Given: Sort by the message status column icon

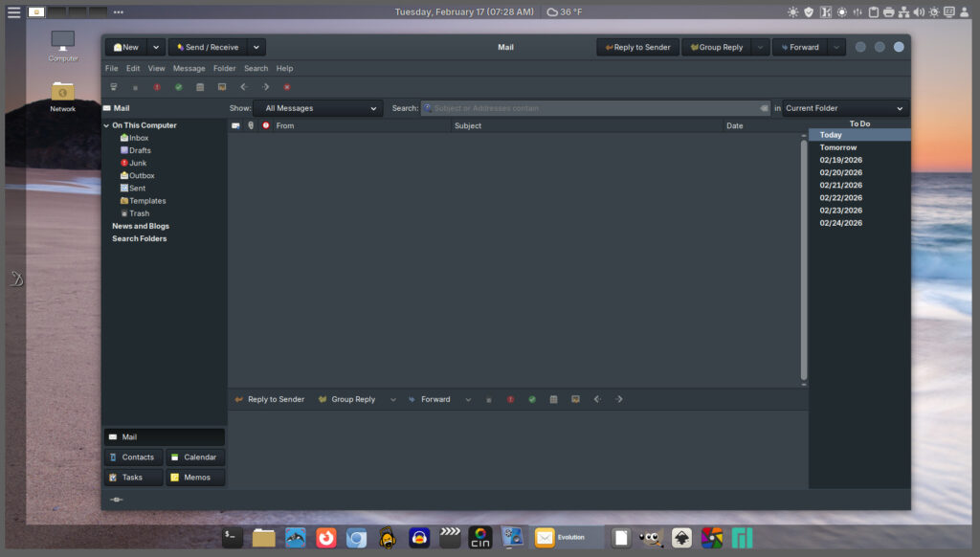Looking at the screenshot, I should point(235,125).
